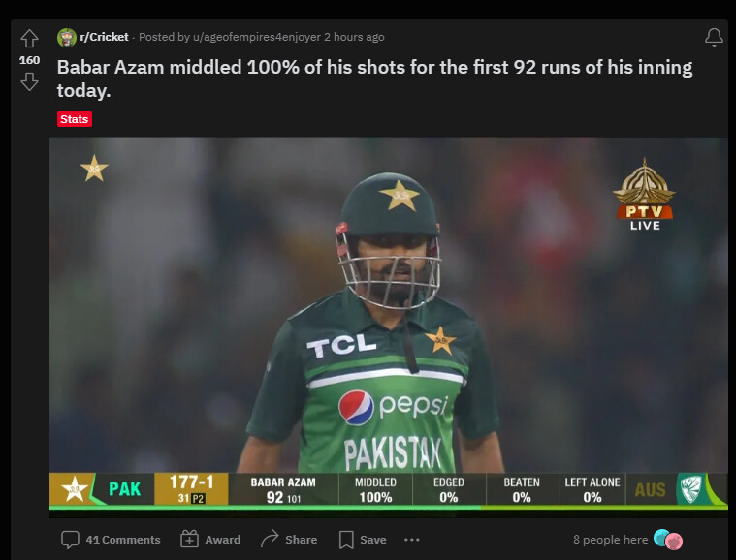736x560 pixels.
Task: Click the Award gift icon
Action: tap(189, 539)
